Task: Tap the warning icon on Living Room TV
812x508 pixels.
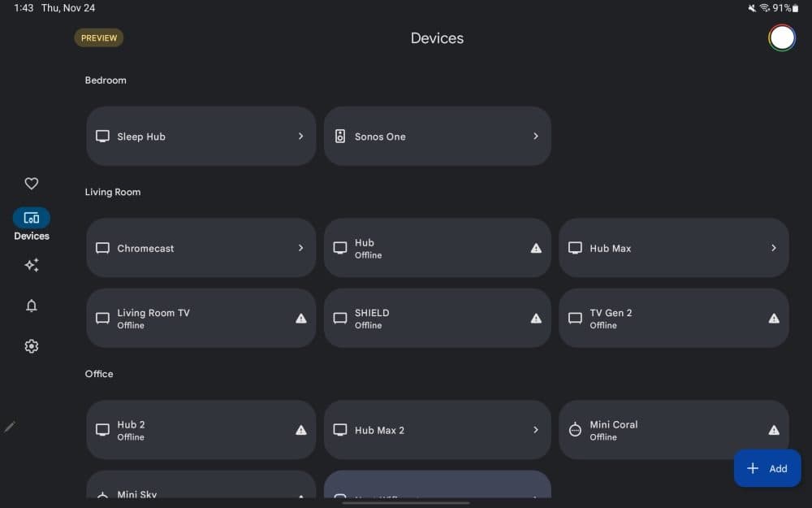Action: 300,318
